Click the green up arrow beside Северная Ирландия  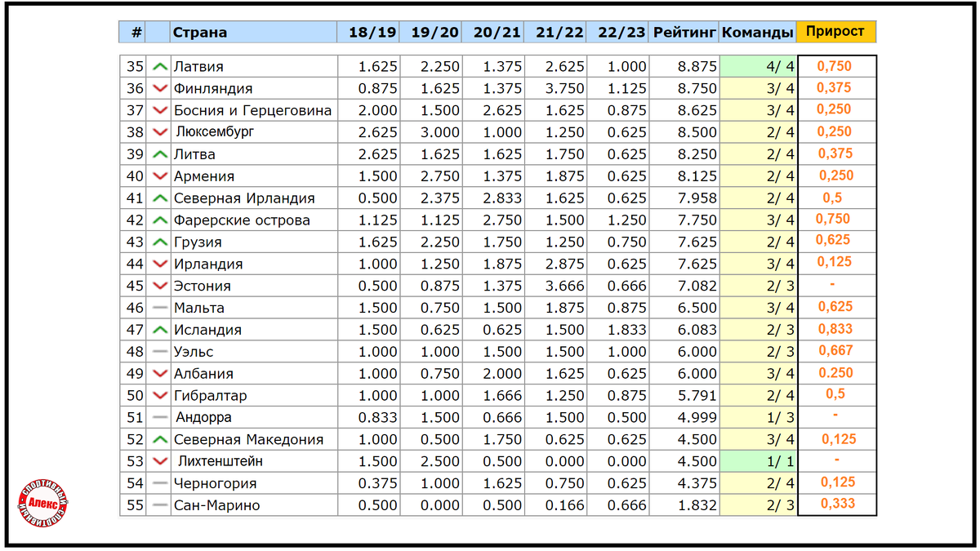click(x=160, y=198)
